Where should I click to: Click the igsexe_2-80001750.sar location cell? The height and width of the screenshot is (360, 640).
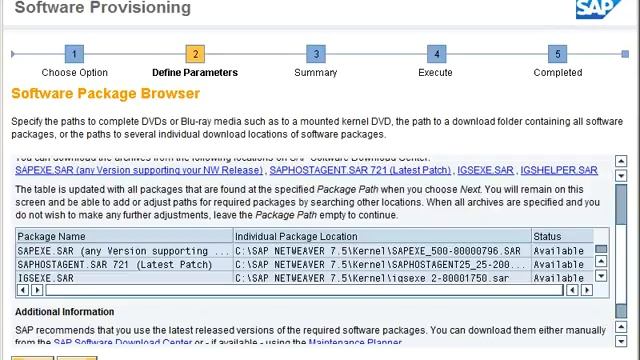383,278
